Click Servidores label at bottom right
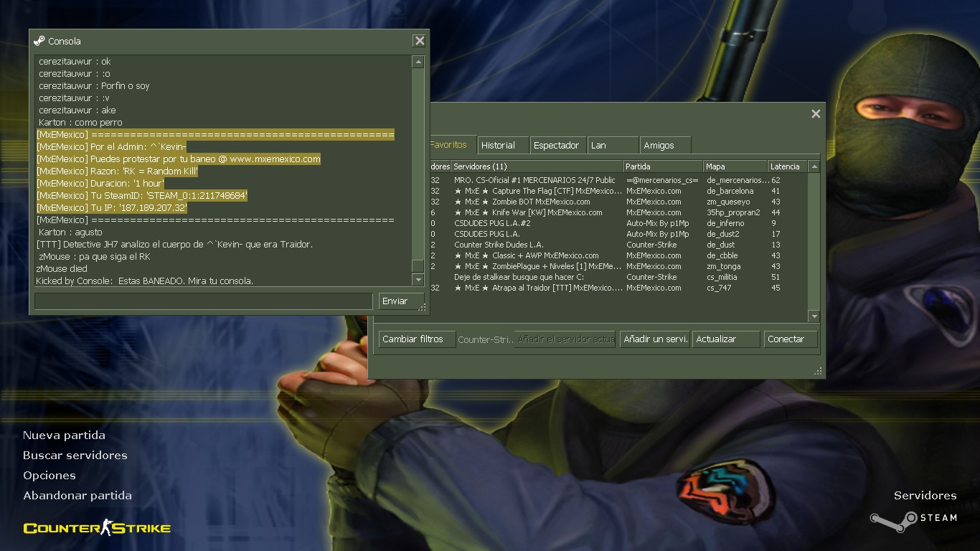 [925, 495]
